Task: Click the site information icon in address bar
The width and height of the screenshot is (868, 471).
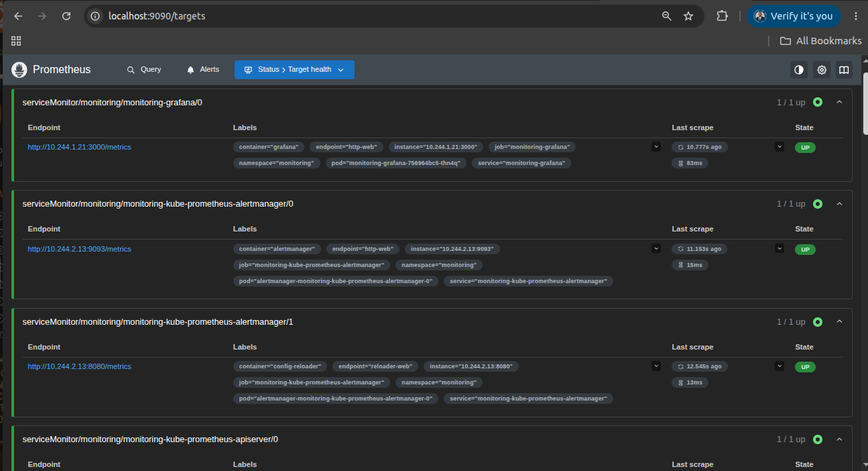Action: tap(96, 16)
